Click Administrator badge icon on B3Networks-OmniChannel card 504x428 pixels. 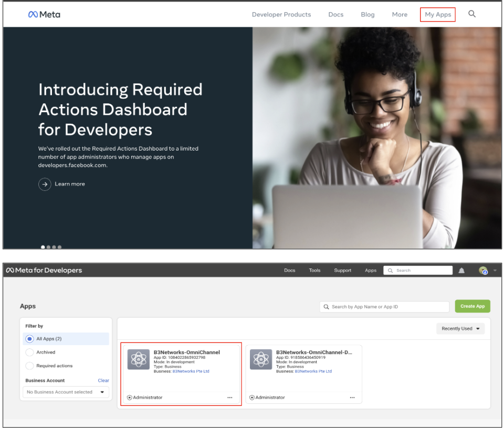click(x=130, y=398)
